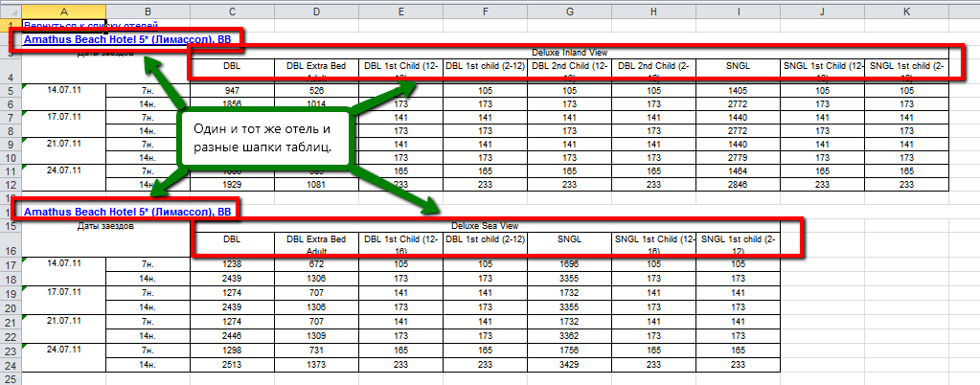This screenshot has height=385, width=980.
Task: Select the cell with value 672
Action: click(316, 264)
